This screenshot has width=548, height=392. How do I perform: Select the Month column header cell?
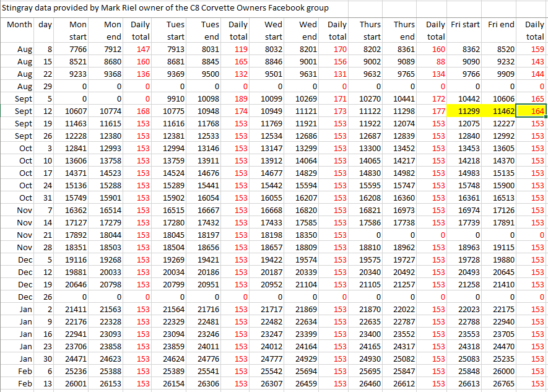tap(19, 25)
